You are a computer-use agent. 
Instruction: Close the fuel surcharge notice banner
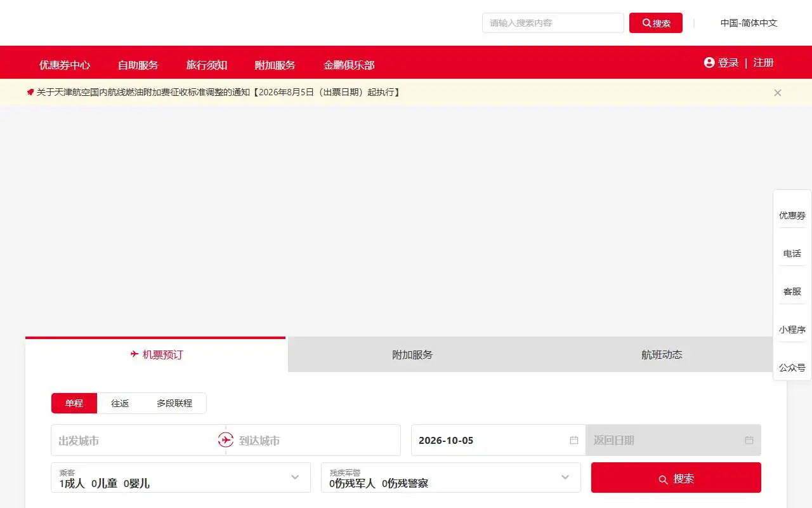click(778, 93)
